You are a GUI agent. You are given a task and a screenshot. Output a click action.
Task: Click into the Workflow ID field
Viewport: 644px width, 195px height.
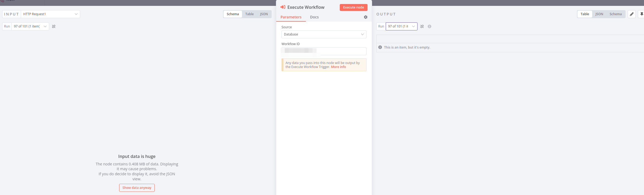tap(342, 51)
